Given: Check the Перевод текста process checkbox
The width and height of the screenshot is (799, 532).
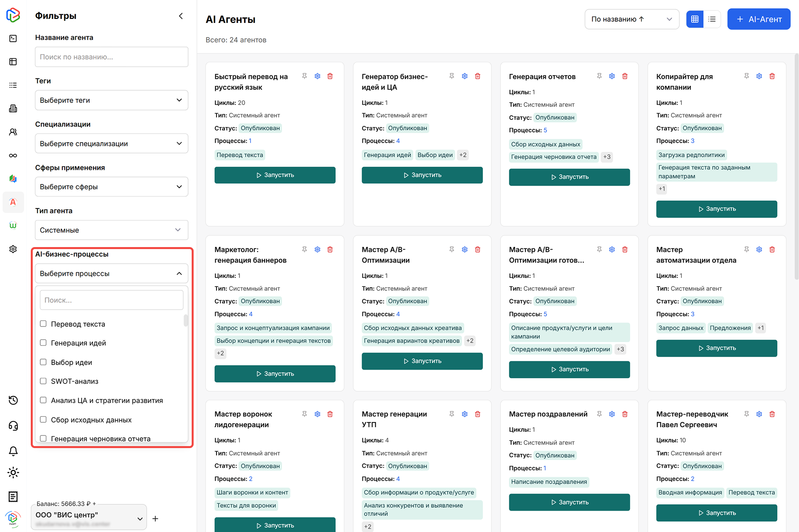Looking at the screenshot, I should (43, 324).
